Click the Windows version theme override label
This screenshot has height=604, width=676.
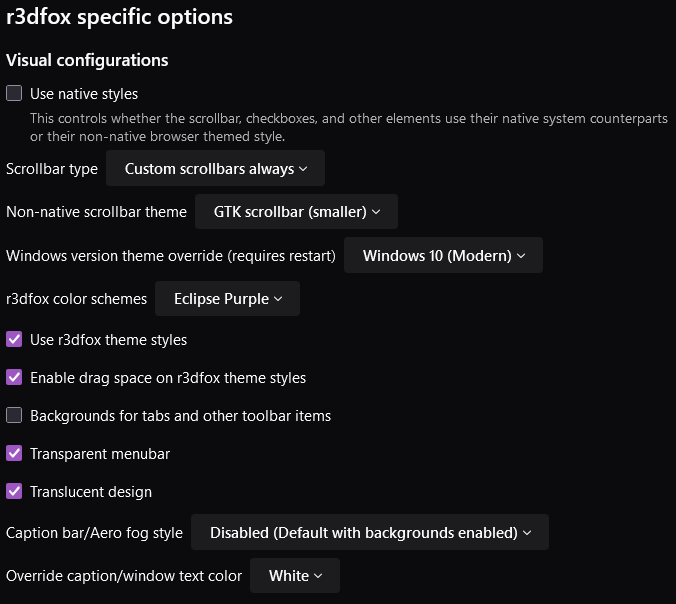(x=171, y=255)
